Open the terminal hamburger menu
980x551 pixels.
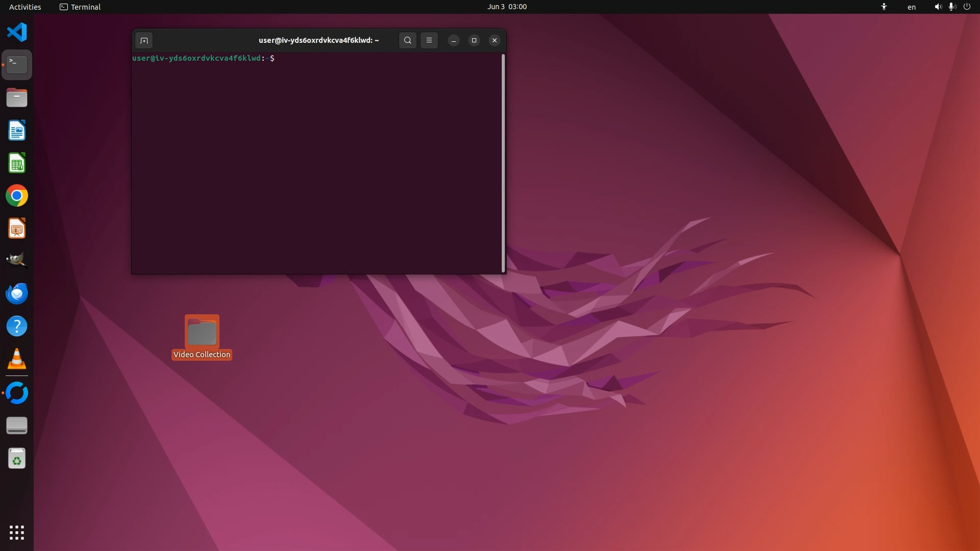(429, 40)
